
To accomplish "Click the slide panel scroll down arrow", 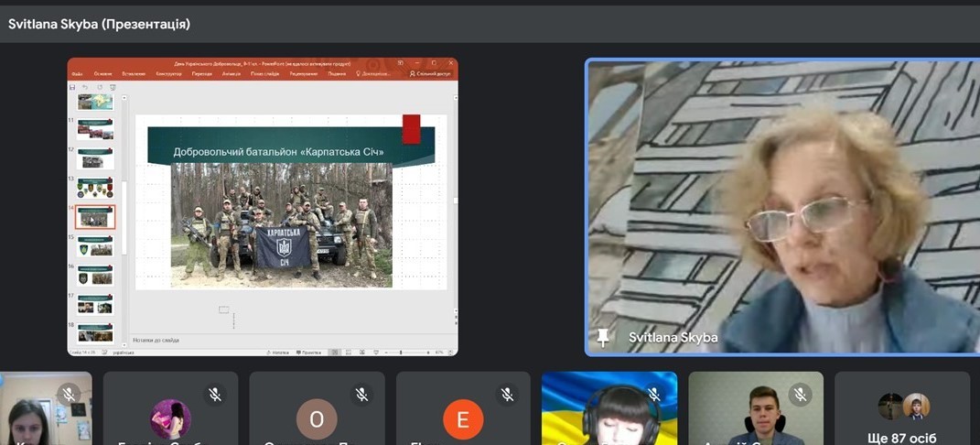I will pos(124,343).
